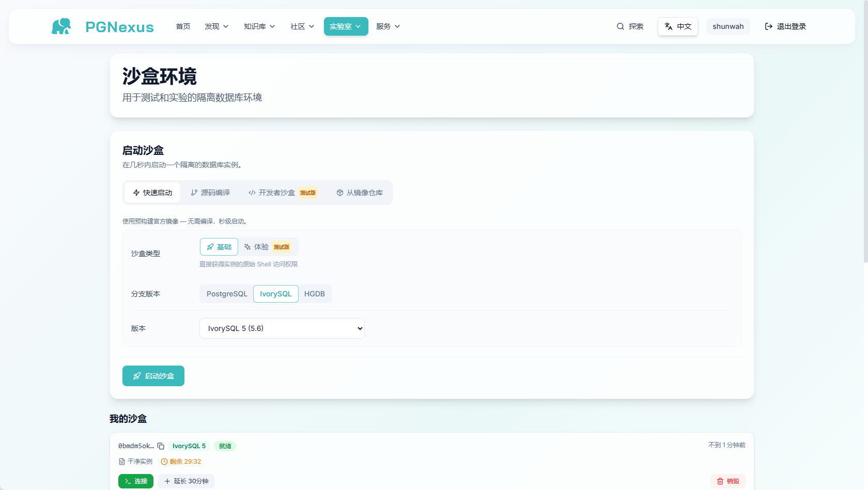
Task: Click the PGNexus elephant logo
Action: click(61, 26)
